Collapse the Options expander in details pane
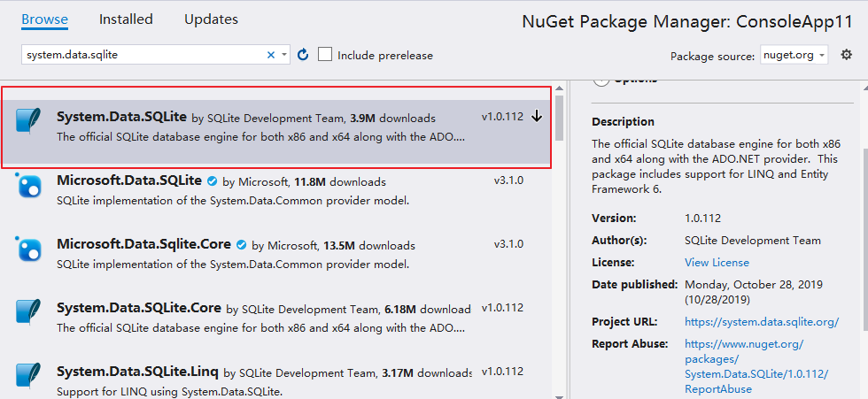Viewport: 868px width, 399px height. (600, 81)
